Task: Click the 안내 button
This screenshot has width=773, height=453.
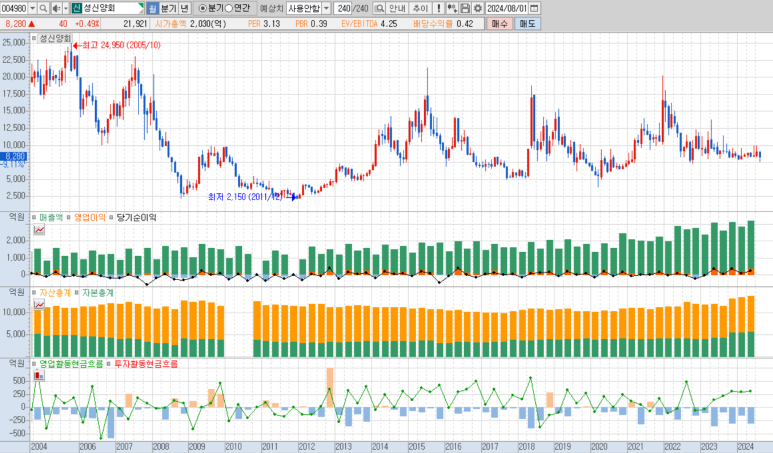Action: [397, 8]
